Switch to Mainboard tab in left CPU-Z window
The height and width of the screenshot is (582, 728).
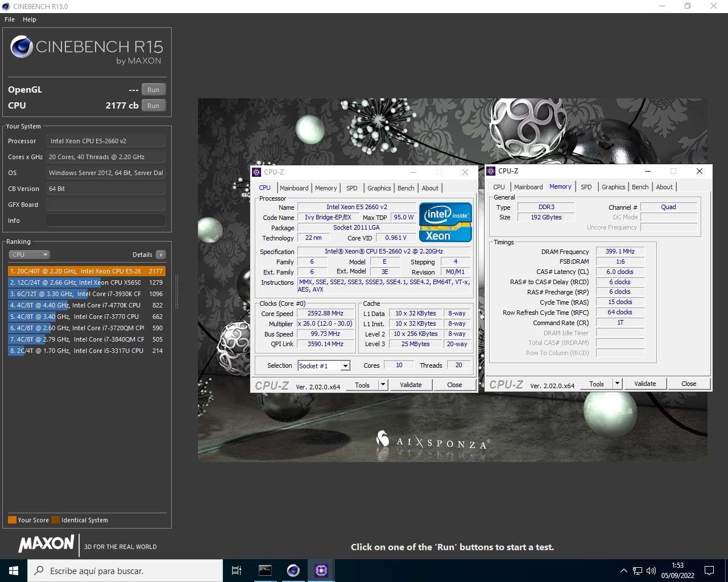point(294,188)
